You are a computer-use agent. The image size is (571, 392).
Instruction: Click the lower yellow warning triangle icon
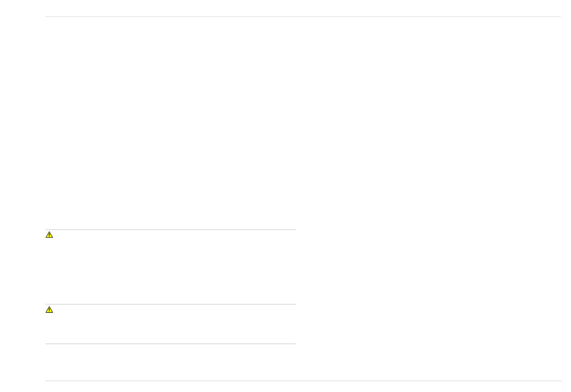pyautogui.click(x=49, y=309)
